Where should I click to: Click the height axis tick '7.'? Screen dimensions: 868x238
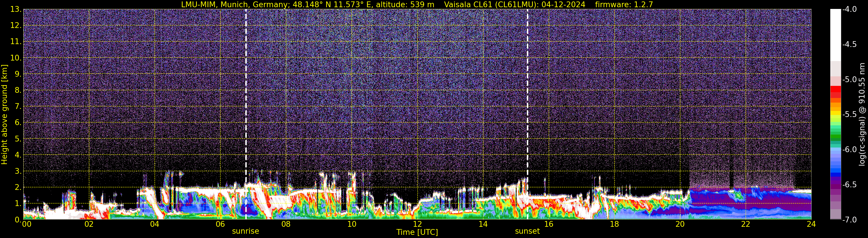point(18,107)
